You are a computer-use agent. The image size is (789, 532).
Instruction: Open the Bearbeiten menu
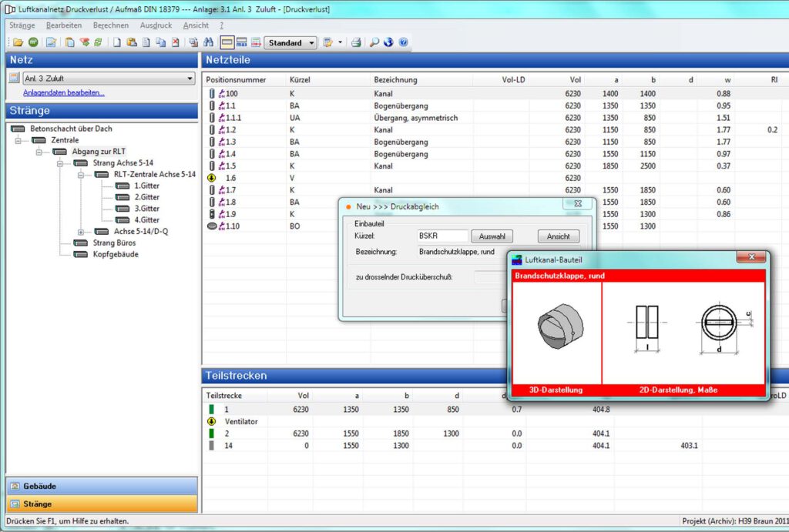click(64, 25)
